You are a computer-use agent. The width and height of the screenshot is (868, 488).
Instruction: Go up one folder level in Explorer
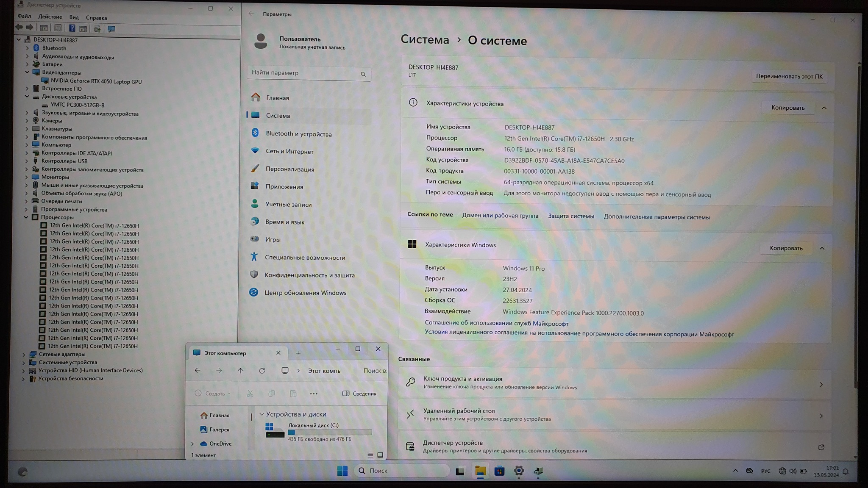click(240, 371)
